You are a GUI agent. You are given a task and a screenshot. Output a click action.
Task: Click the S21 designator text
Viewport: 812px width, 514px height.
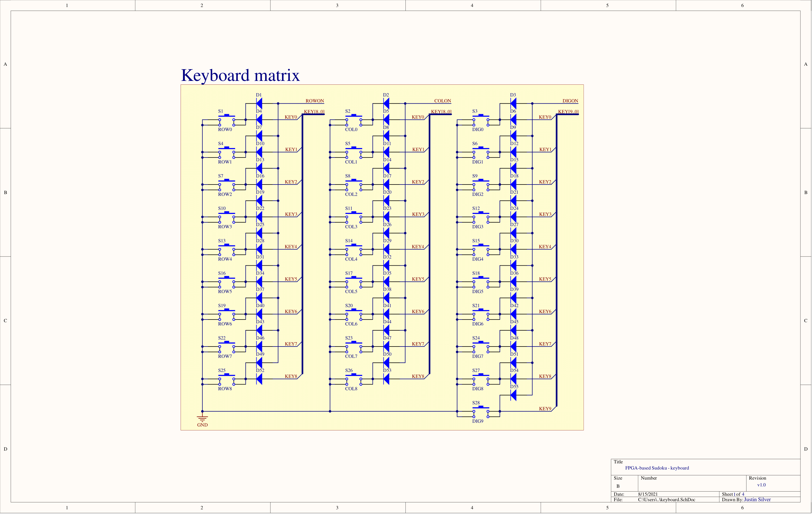pos(476,305)
